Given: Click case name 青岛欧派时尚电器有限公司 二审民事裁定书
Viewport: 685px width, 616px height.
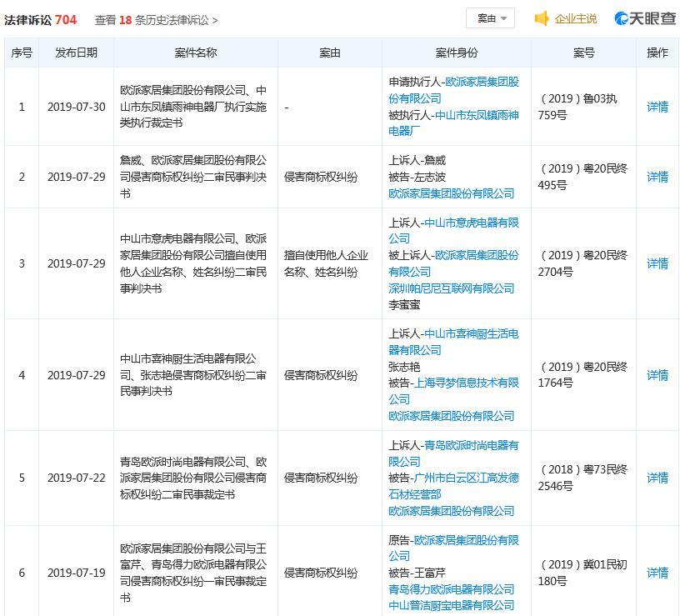Looking at the screenshot, I should pos(193,478).
